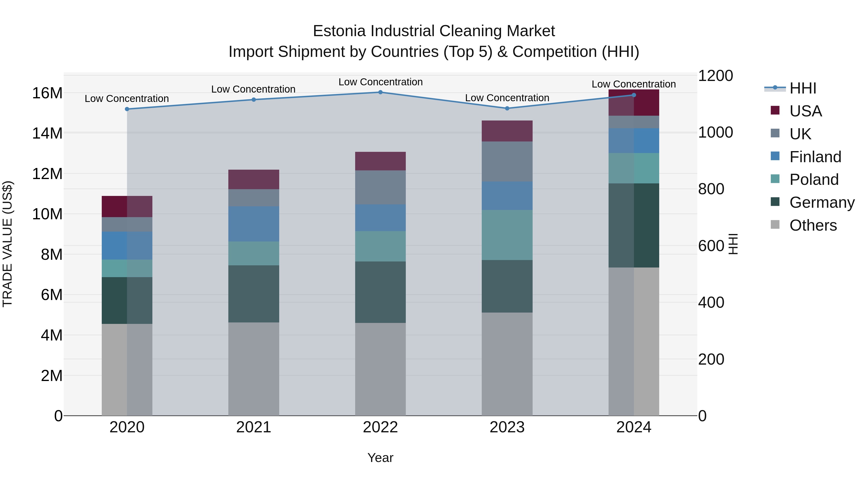
Task: Click the 2022 Poland bar segment
Action: pos(380,246)
